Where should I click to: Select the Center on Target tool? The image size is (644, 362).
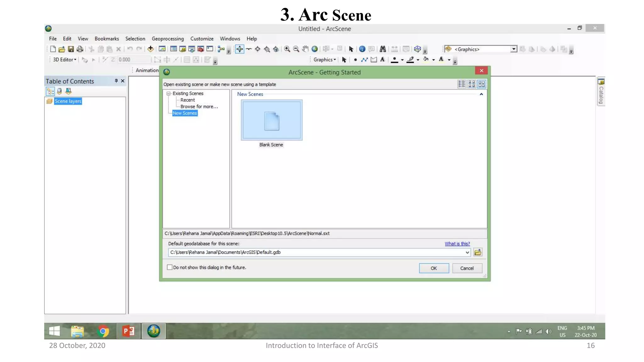[x=258, y=49]
